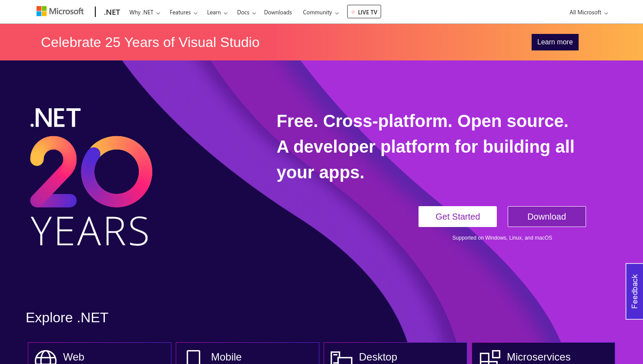Open the Microservices card
Viewport: 643px width, 364px height.
(x=543, y=353)
